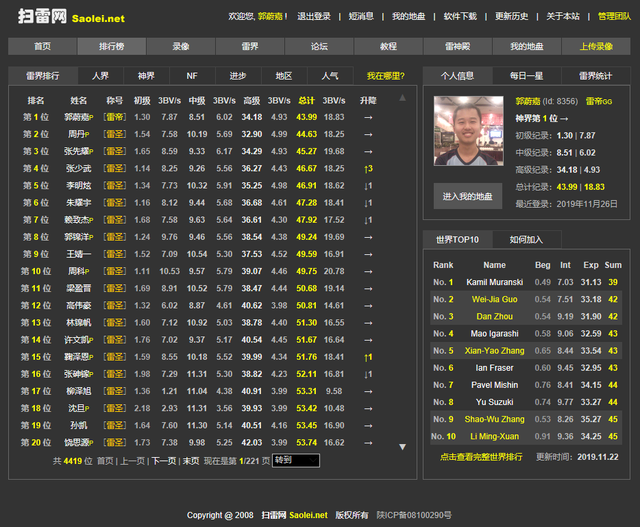Switch to 雷界统计 tab
Viewport: 640px width, 527px height.
pos(596,76)
